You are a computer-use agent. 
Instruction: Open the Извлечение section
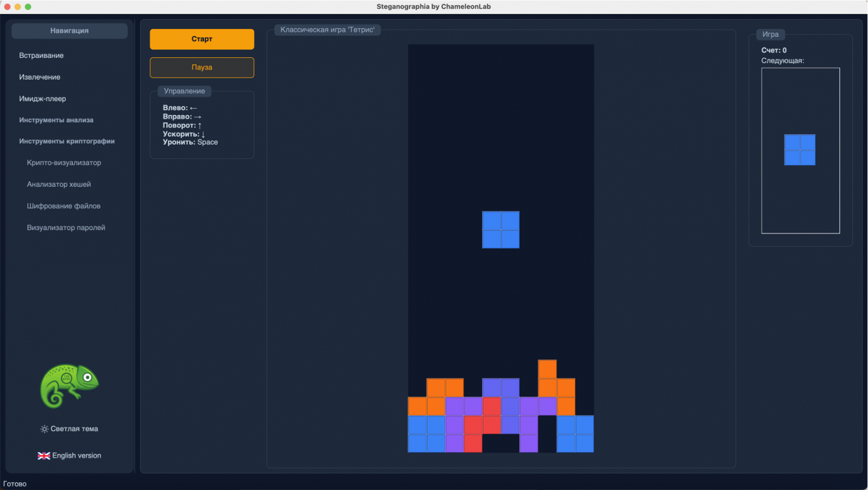tap(40, 77)
